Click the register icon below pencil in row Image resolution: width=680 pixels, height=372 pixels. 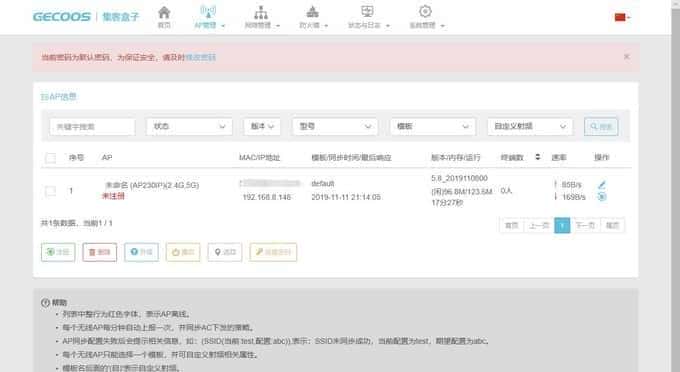tap(602, 197)
